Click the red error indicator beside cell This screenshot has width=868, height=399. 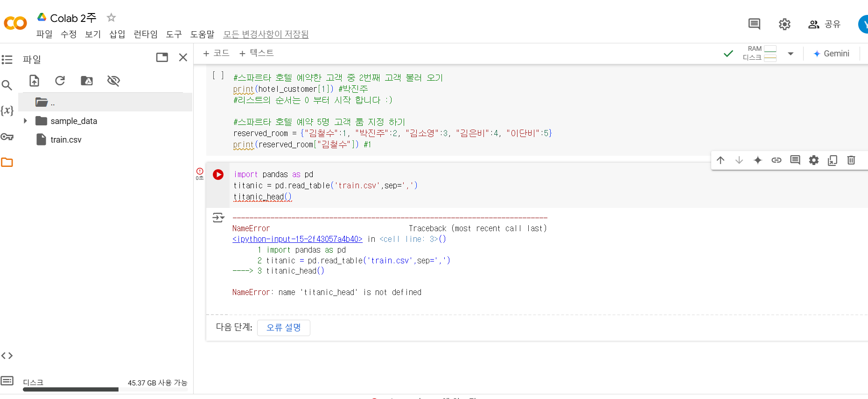click(200, 171)
